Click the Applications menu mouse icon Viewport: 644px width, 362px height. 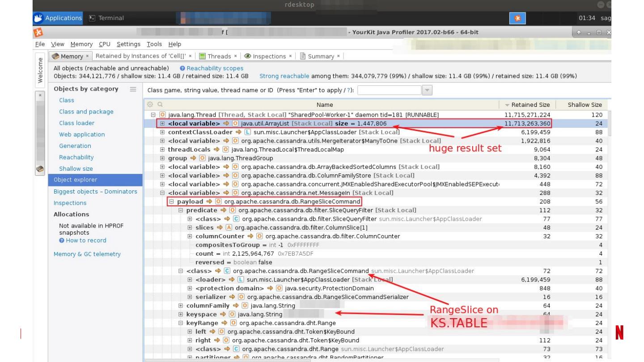click(x=38, y=18)
